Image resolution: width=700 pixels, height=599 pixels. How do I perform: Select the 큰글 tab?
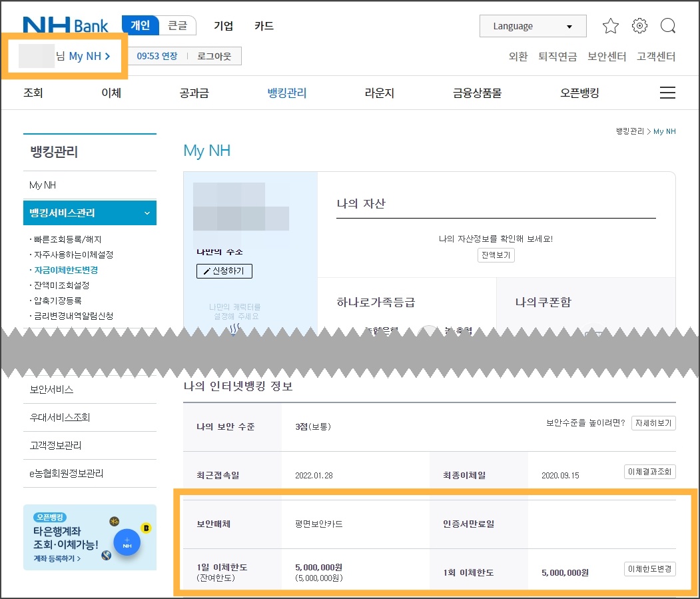pyautogui.click(x=177, y=25)
